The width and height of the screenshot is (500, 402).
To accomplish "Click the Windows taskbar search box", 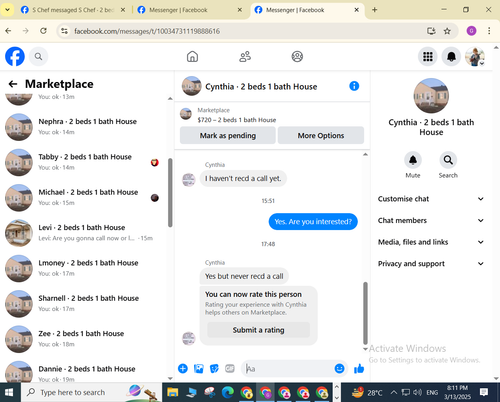I will [90, 392].
